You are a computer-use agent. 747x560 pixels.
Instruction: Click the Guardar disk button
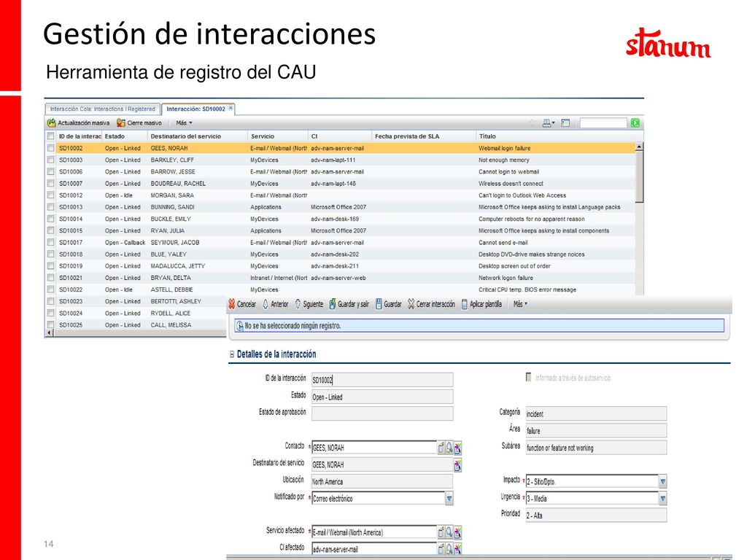[x=388, y=304]
